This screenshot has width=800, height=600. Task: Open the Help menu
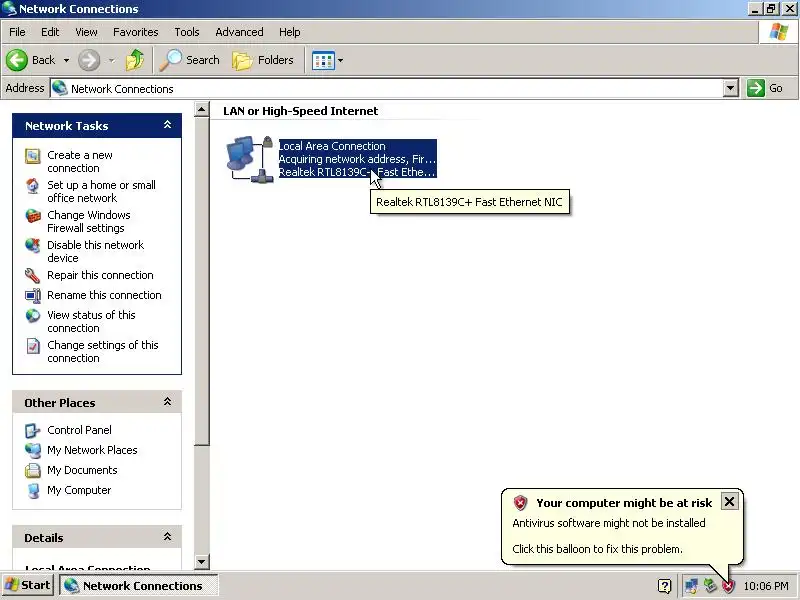[289, 32]
